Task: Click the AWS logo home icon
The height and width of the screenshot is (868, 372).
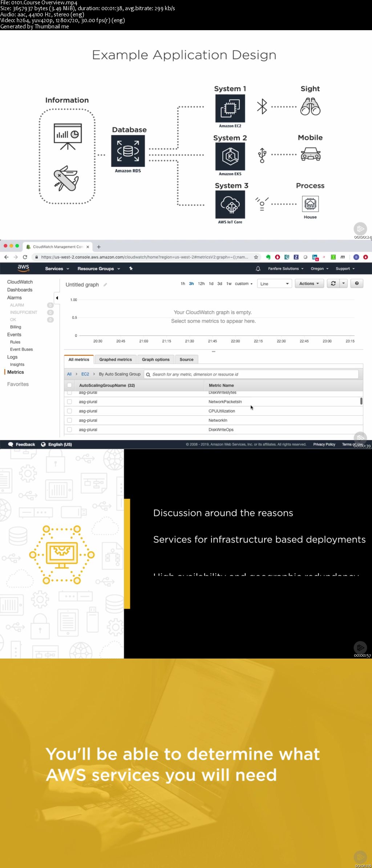Action: tap(23, 268)
